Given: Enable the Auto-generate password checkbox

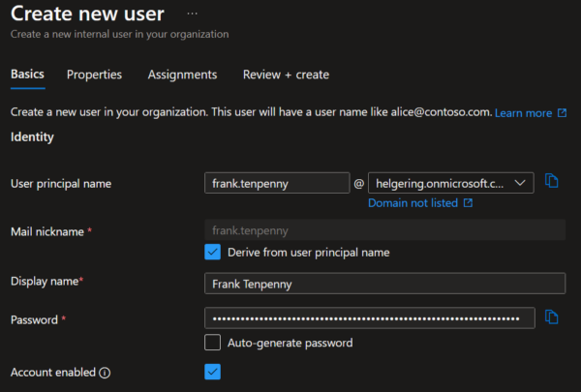Looking at the screenshot, I should click(x=213, y=343).
